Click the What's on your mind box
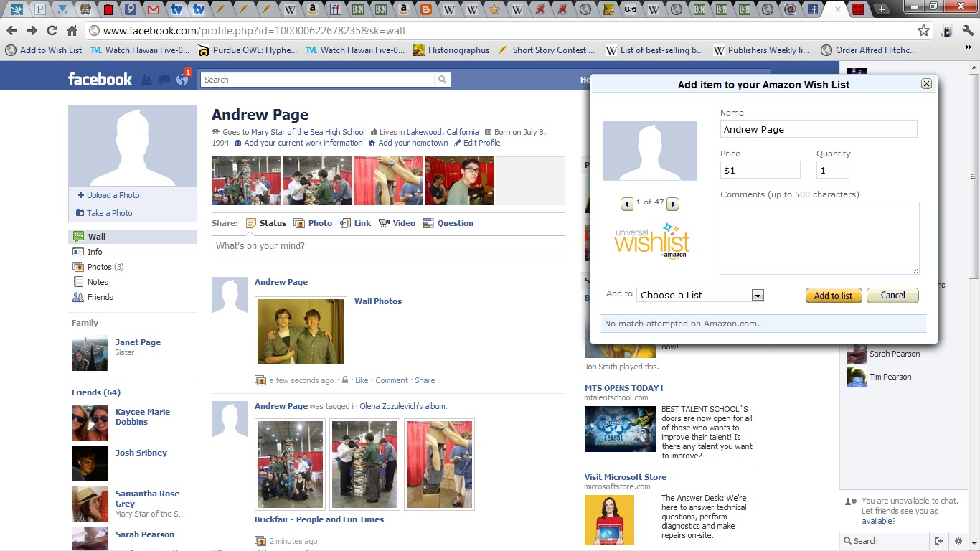This screenshot has height=551, width=980. [388, 245]
